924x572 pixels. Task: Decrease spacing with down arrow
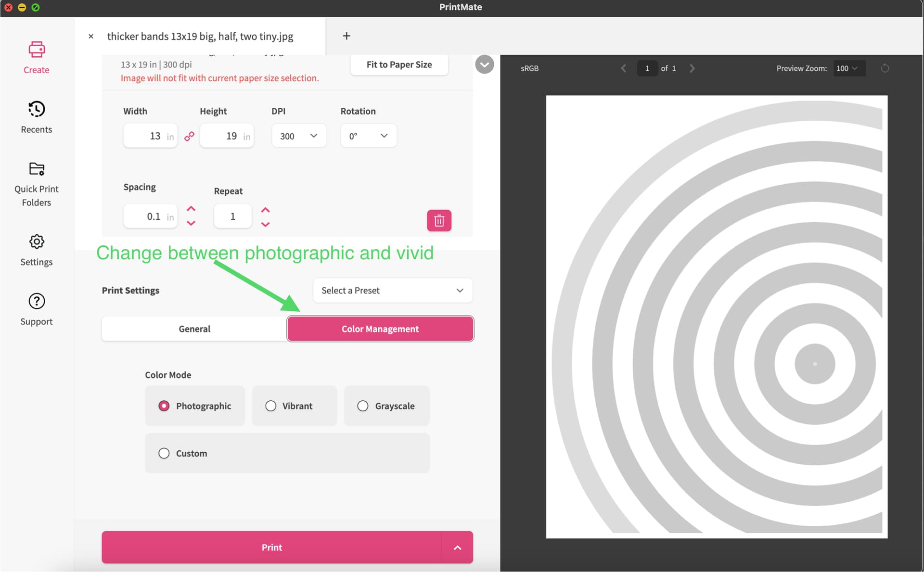[x=191, y=223]
